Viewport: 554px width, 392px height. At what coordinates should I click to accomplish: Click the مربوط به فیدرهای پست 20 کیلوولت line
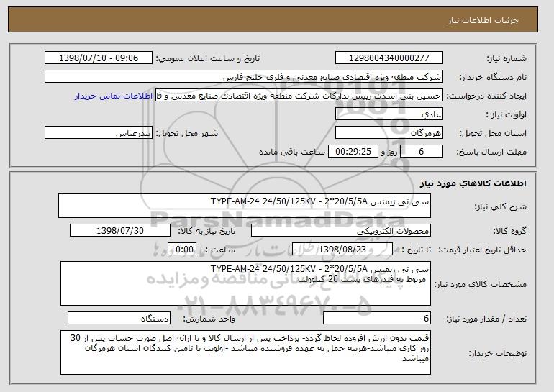361,279
